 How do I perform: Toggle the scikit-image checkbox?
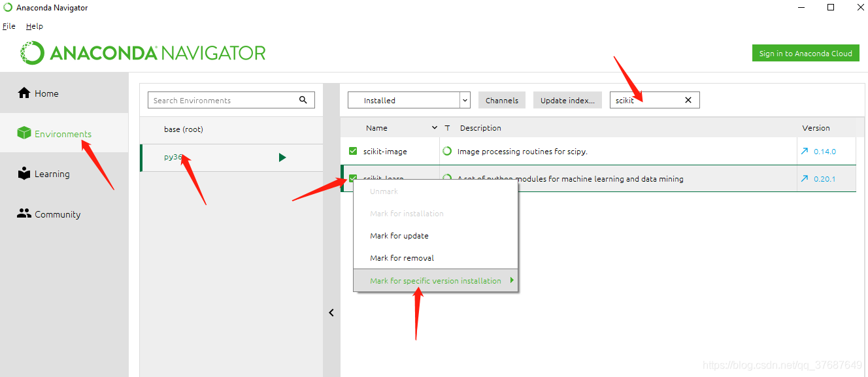point(353,151)
